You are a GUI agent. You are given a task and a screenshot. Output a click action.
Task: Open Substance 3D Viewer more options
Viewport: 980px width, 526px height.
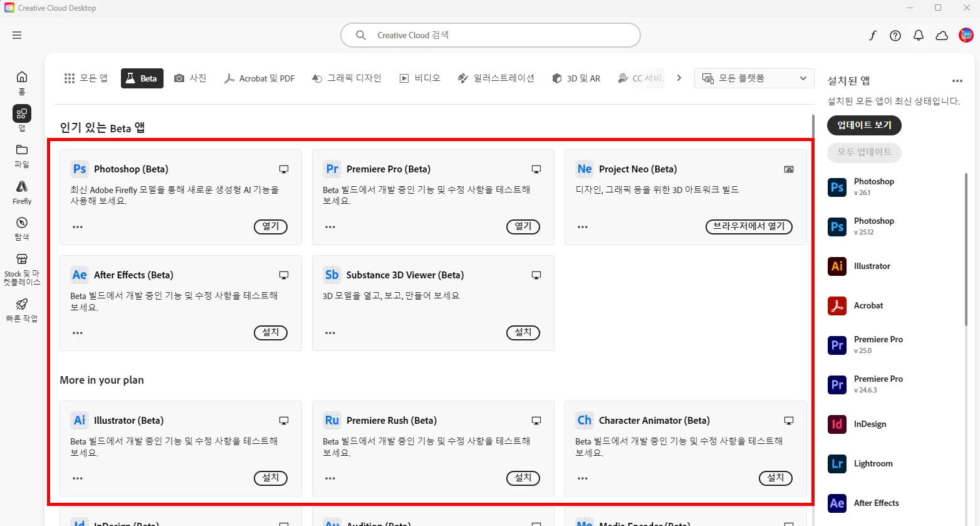pyautogui.click(x=330, y=333)
